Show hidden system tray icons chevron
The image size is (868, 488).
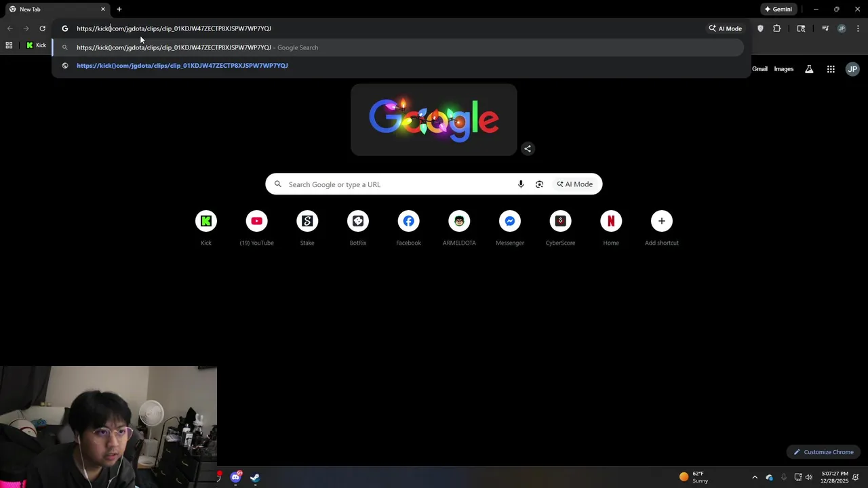point(755,477)
